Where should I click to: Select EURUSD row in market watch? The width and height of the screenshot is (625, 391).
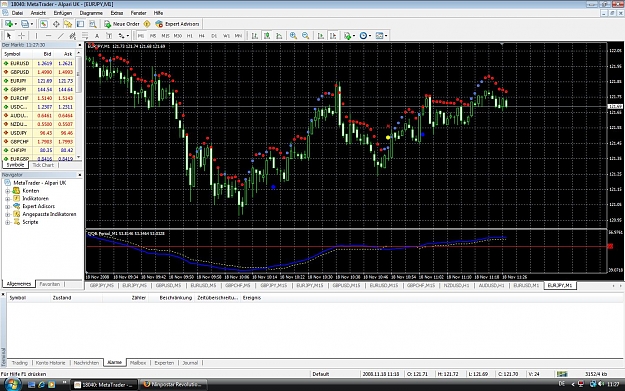pos(38,63)
